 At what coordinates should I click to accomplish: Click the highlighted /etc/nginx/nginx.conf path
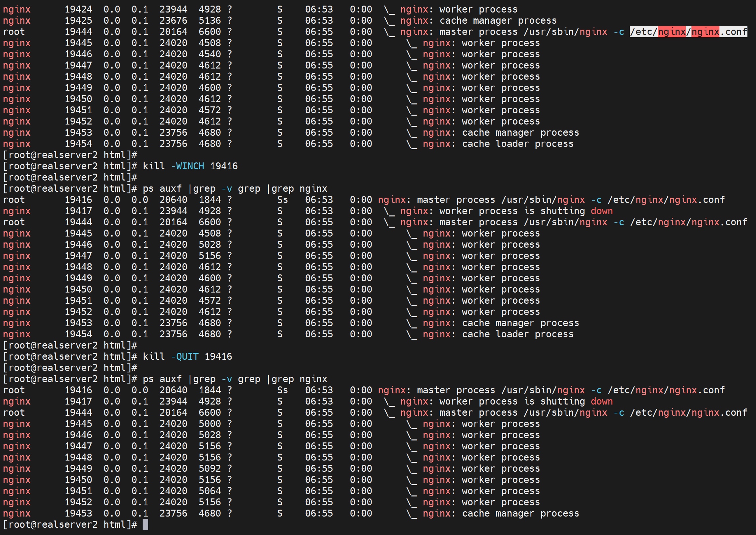point(688,32)
